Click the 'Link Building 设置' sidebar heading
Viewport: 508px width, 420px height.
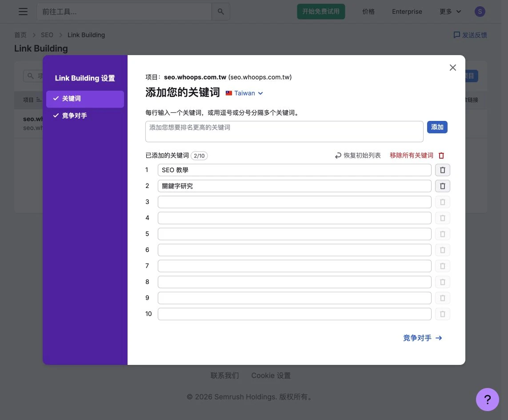coord(85,78)
